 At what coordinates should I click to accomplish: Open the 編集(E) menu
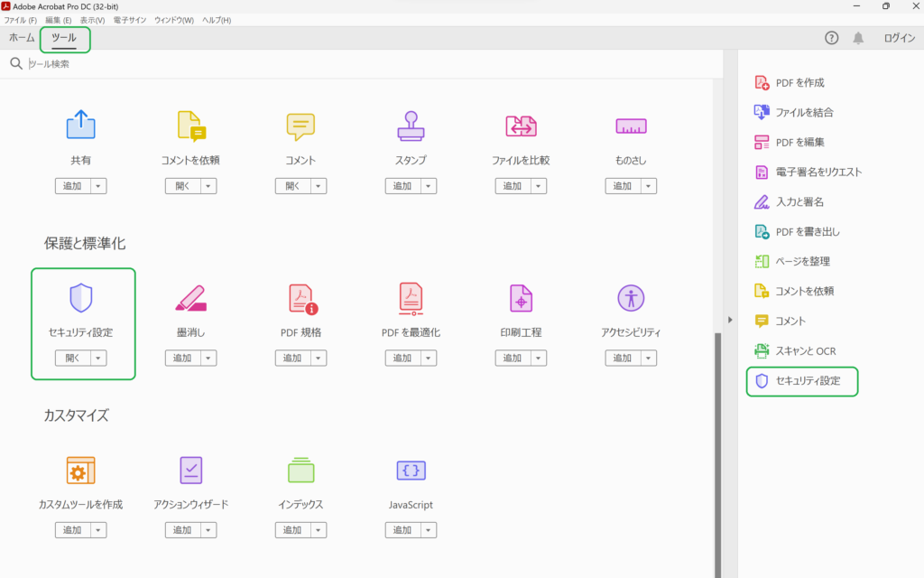(59, 20)
